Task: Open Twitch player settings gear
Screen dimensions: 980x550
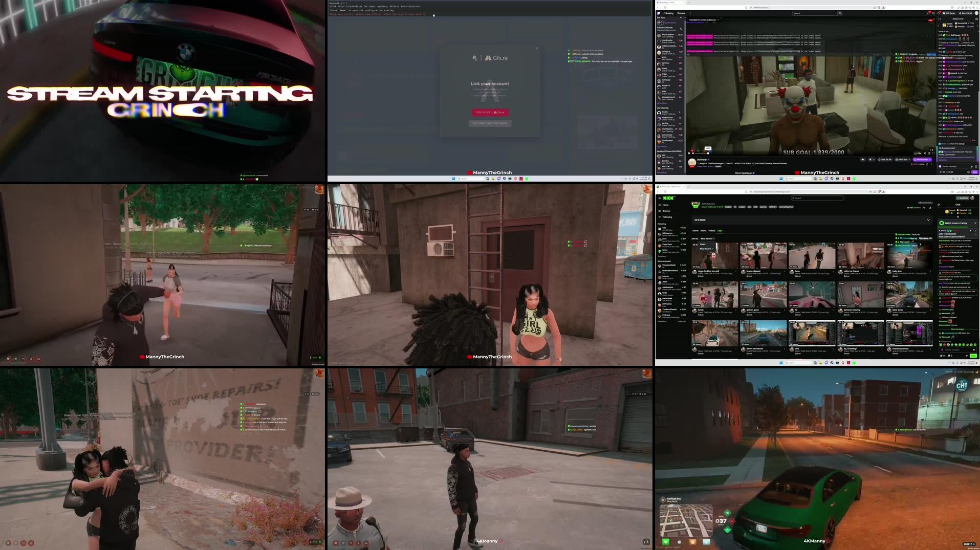Action: tap(925, 153)
